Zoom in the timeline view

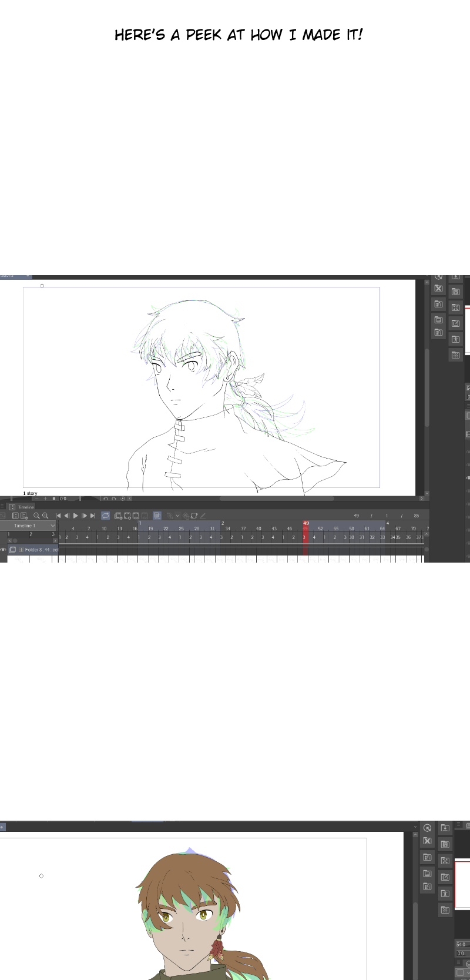(45, 516)
